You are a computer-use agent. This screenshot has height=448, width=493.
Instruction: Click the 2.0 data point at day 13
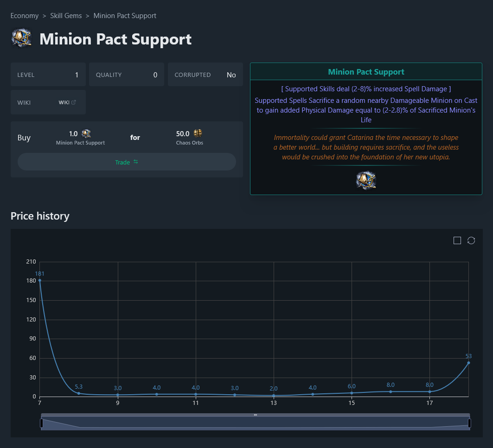click(x=274, y=396)
